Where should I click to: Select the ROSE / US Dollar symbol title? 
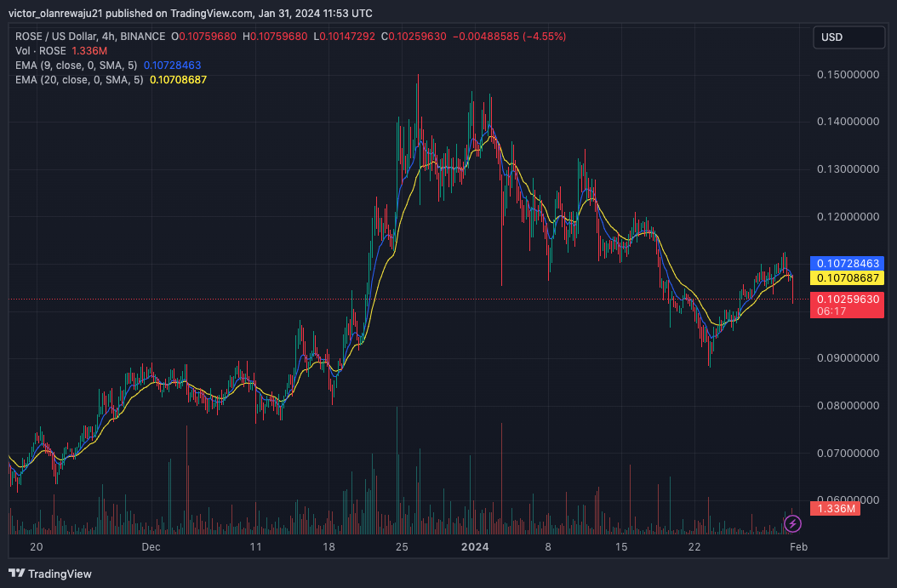coord(90,36)
